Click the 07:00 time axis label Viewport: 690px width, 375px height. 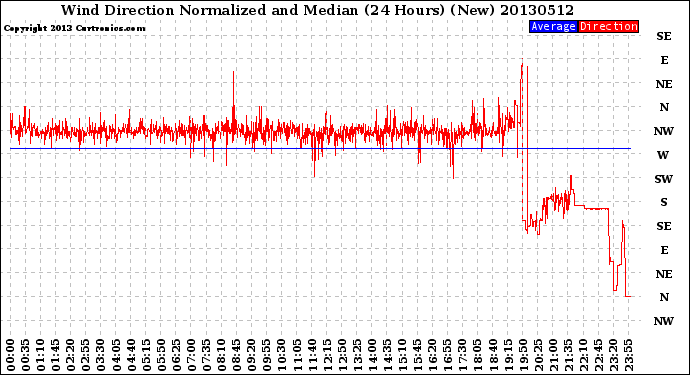[x=192, y=355]
